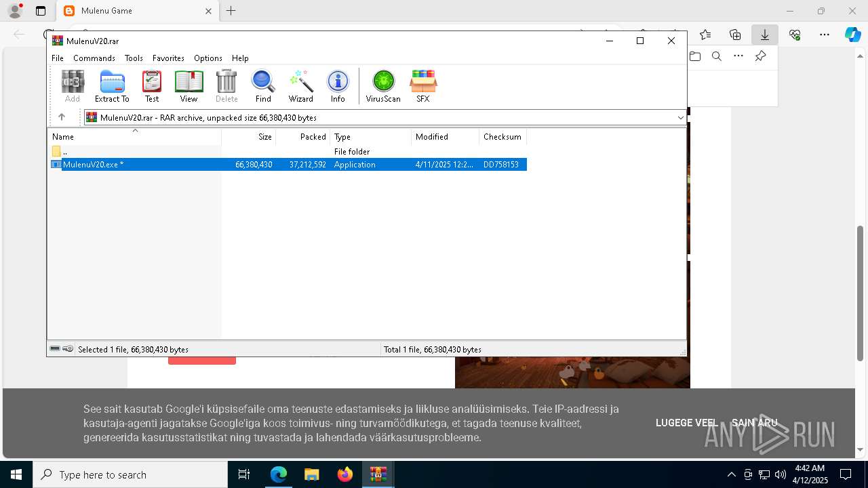Open downloads folder icon in downloads panel

(695, 56)
